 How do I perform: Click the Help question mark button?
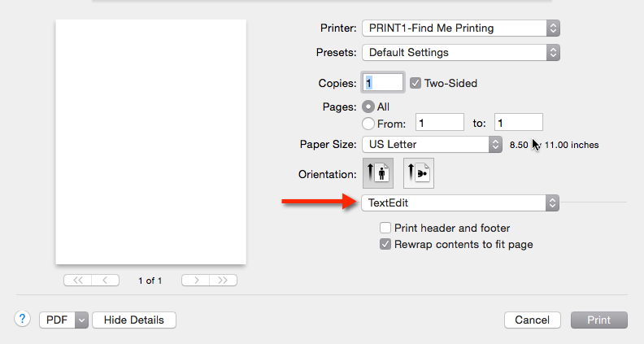pos(23,320)
